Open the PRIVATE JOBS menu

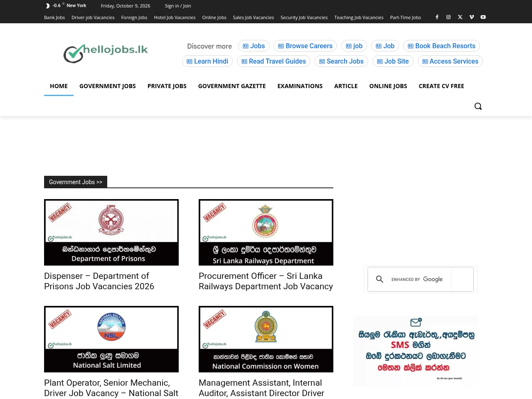[167, 86]
